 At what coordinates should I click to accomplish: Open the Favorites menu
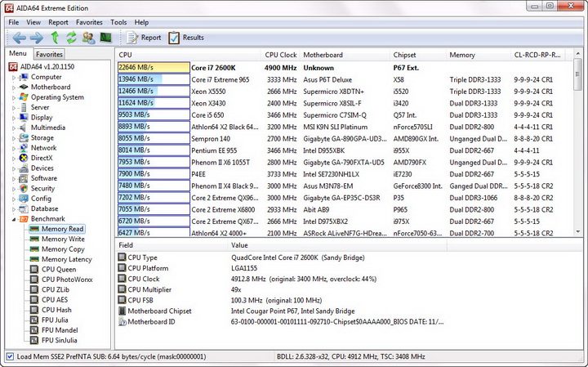89,22
